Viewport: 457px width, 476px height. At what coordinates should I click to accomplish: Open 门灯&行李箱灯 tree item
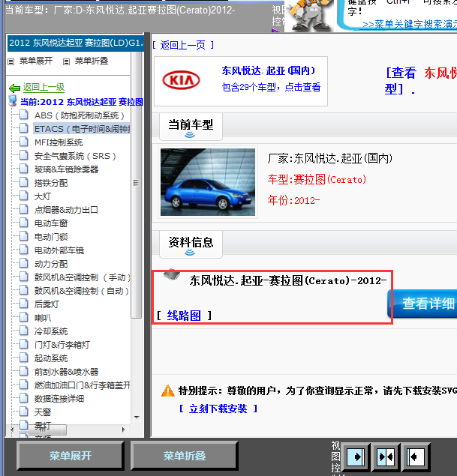click(62, 345)
